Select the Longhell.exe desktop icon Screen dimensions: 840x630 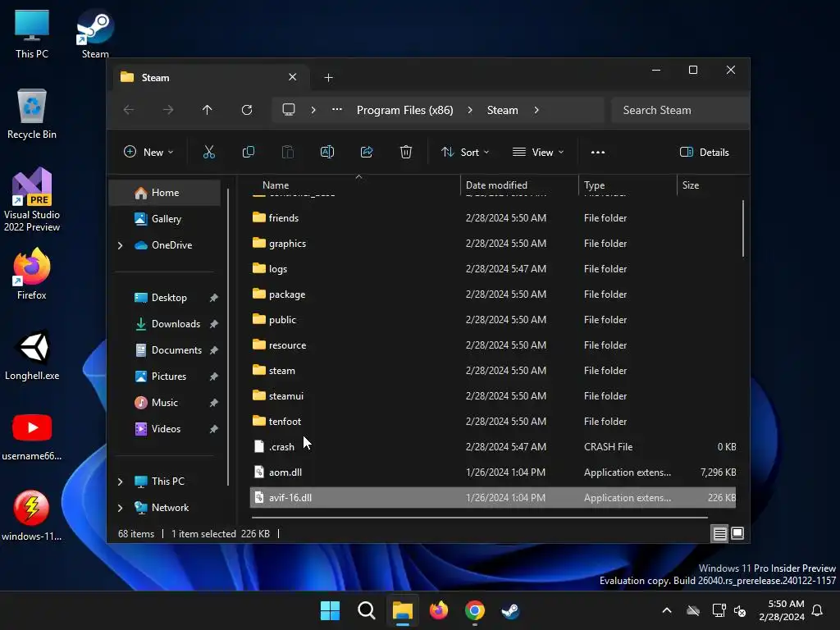pos(32,354)
